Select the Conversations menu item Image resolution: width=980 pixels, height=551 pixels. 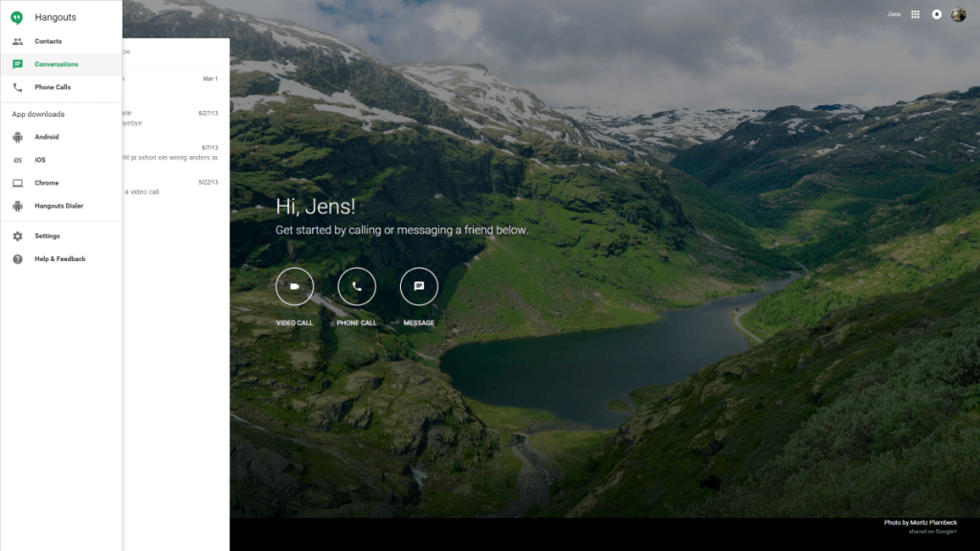coord(56,64)
